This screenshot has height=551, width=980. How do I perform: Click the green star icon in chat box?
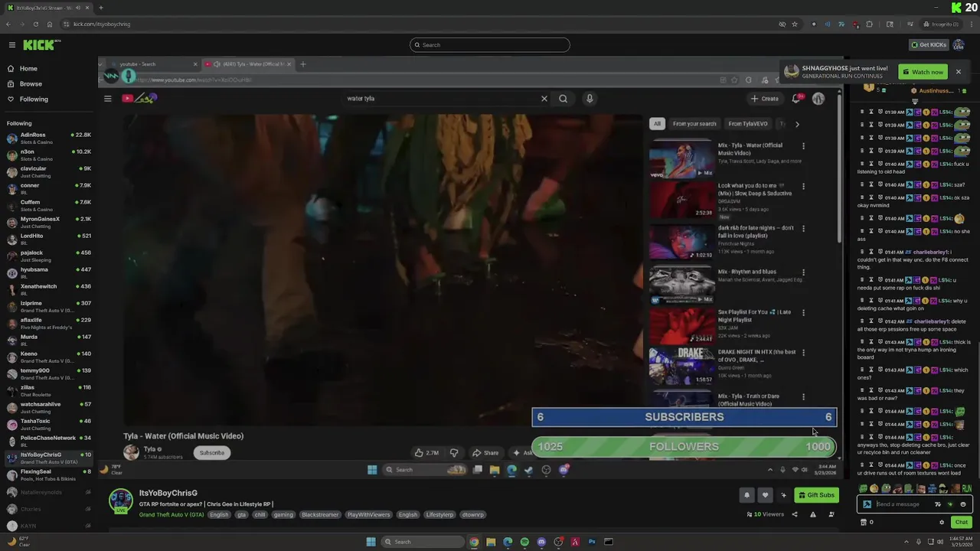[950, 504]
